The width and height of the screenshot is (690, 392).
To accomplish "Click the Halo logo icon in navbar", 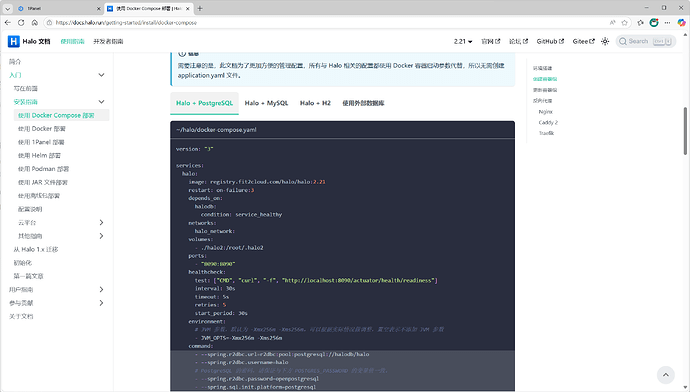I will [14, 41].
